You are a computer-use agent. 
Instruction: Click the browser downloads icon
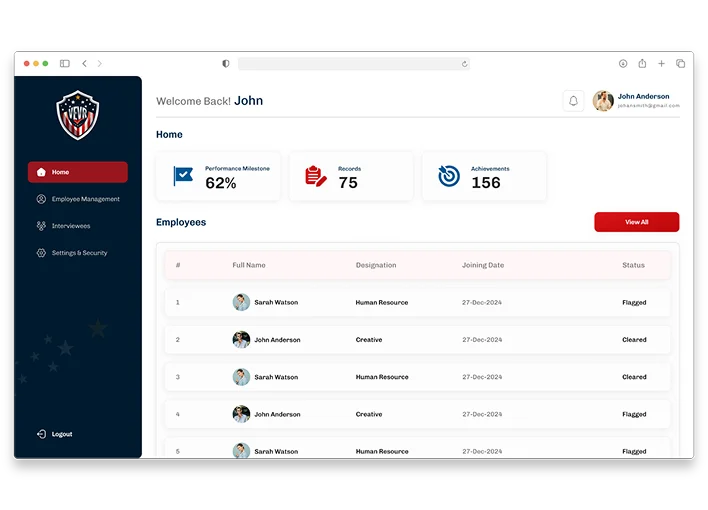tap(623, 63)
